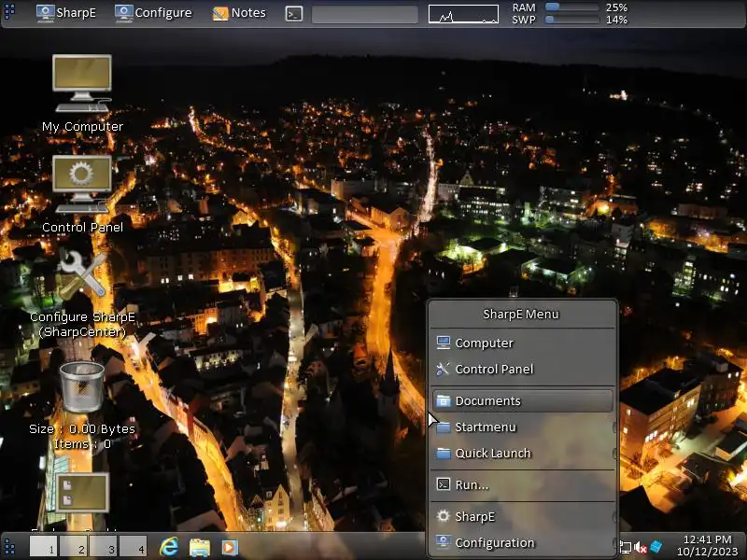Viewport: 747px width, 560px height.
Task: Click the Configuration monitor icon in the menu
Action: (x=444, y=541)
